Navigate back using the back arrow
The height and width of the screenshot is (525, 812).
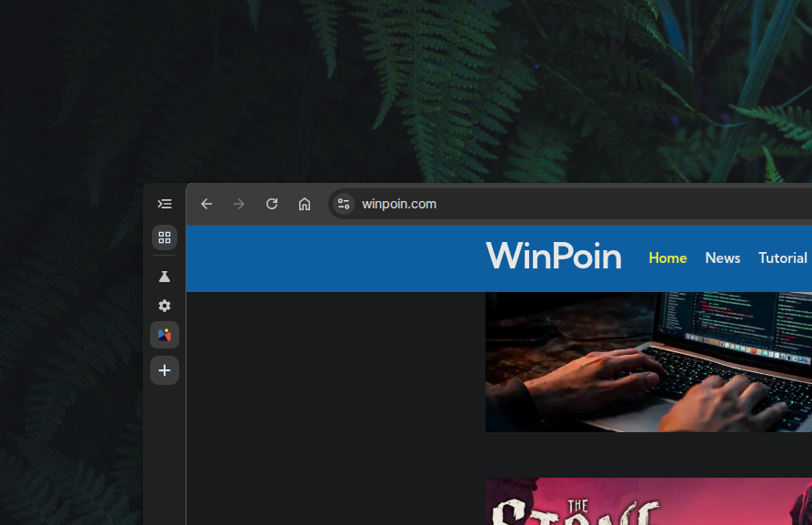pos(206,204)
